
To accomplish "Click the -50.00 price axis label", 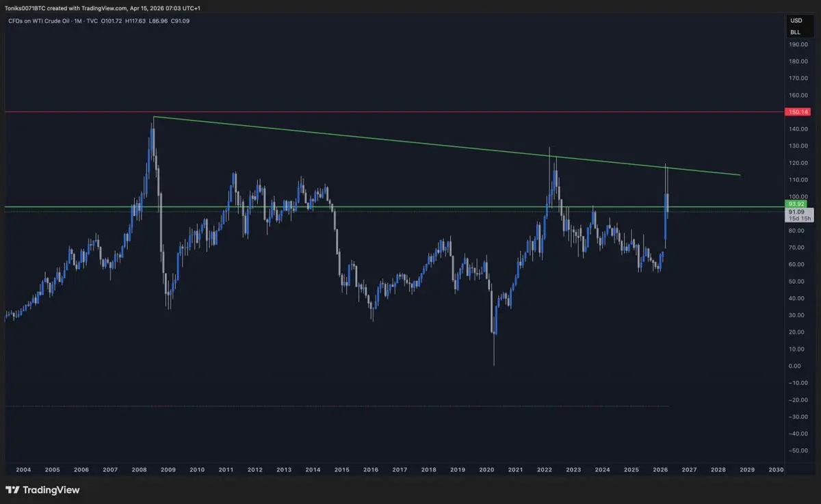I will (x=798, y=451).
